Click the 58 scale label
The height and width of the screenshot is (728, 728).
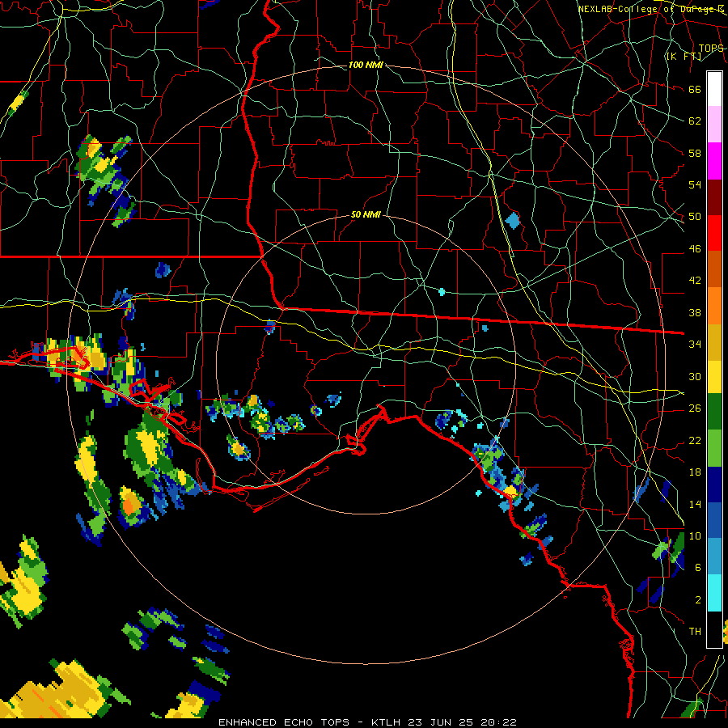point(695,153)
